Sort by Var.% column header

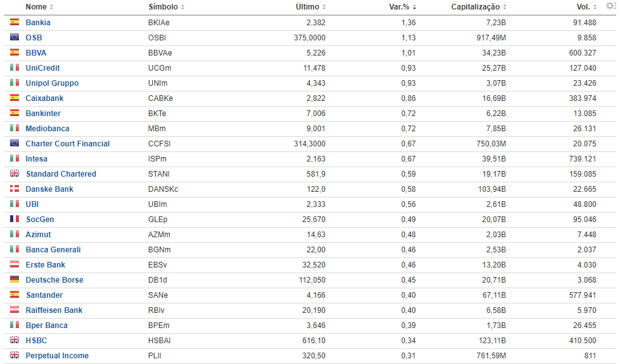[x=402, y=7]
